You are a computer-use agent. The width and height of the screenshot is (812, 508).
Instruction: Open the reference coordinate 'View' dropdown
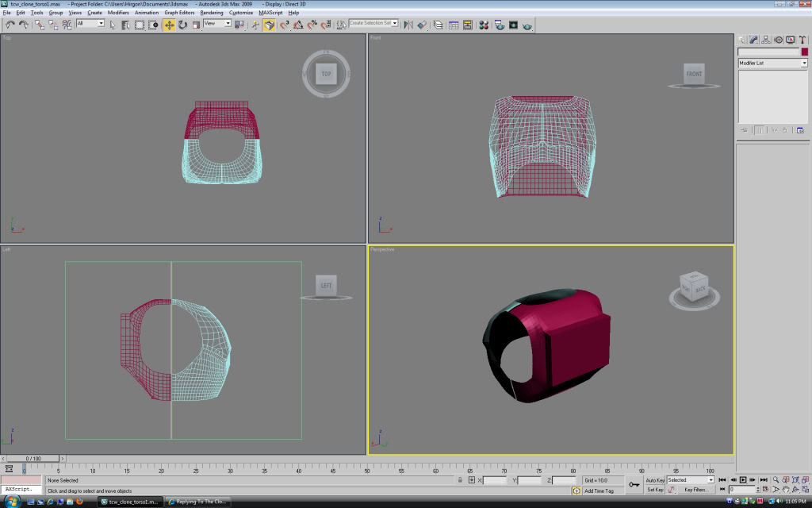pos(217,24)
